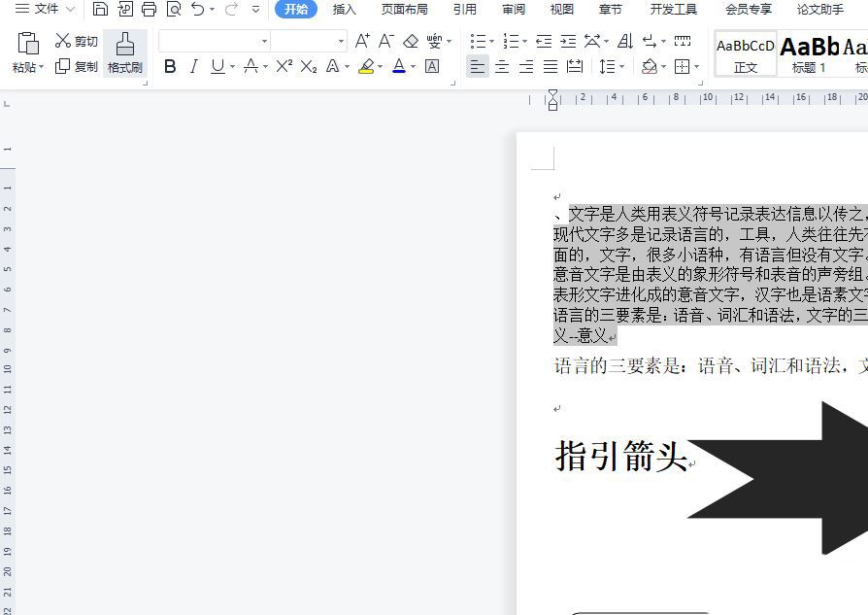Open the underline style dropdown arrow
The image size is (868, 615).
point(232,67)
